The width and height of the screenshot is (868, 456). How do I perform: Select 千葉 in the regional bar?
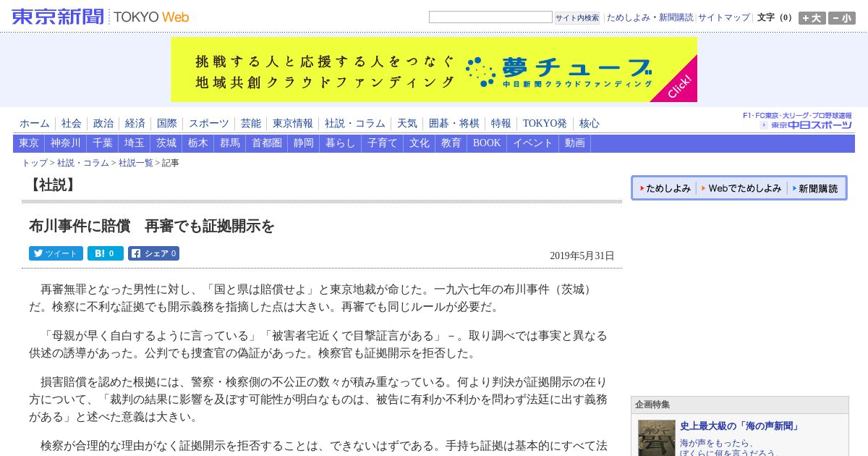coord(103,143)
